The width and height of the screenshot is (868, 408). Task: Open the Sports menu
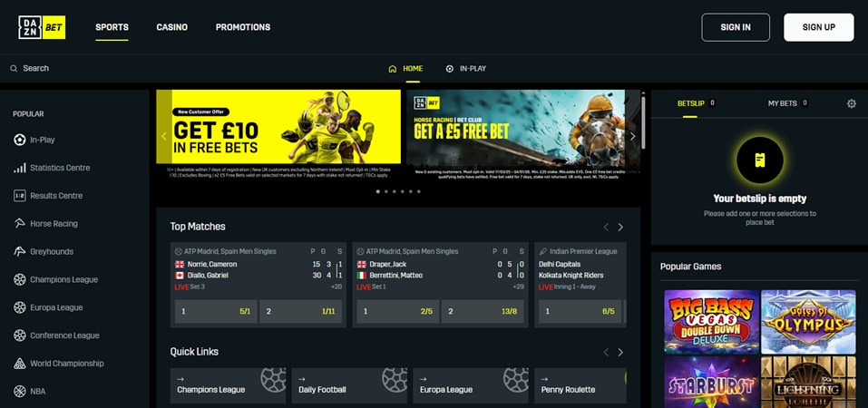[x=112, y=27]
